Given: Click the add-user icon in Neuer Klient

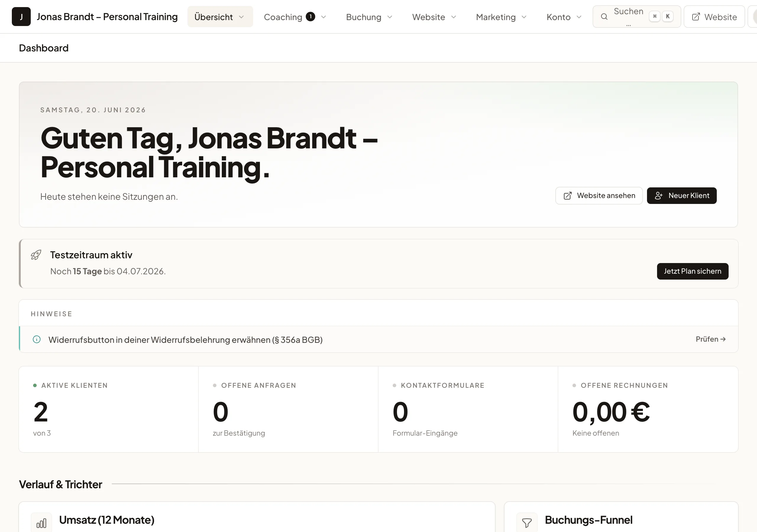Looking at the screenshot, I should pyautogui.click(x=659, y=196).
